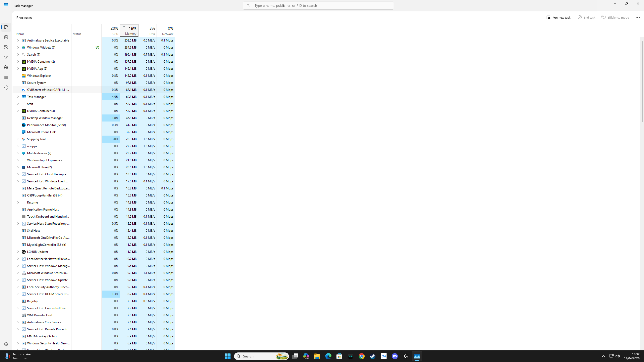The image size is (644, 362).
Task: Open the Details sidebar icon
Action: click(6, 77)
